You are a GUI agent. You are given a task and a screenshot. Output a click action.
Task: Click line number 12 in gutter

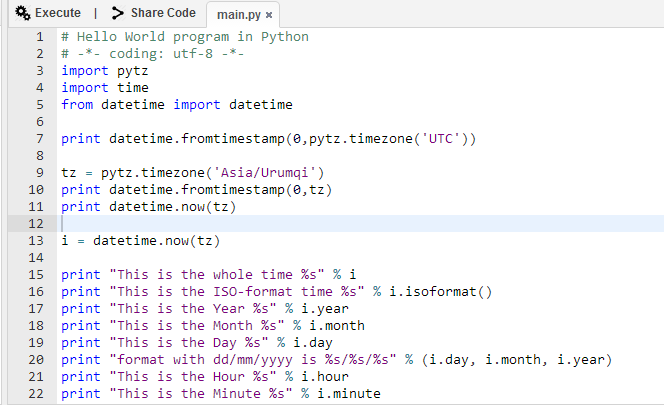click(x=36, y=224)
